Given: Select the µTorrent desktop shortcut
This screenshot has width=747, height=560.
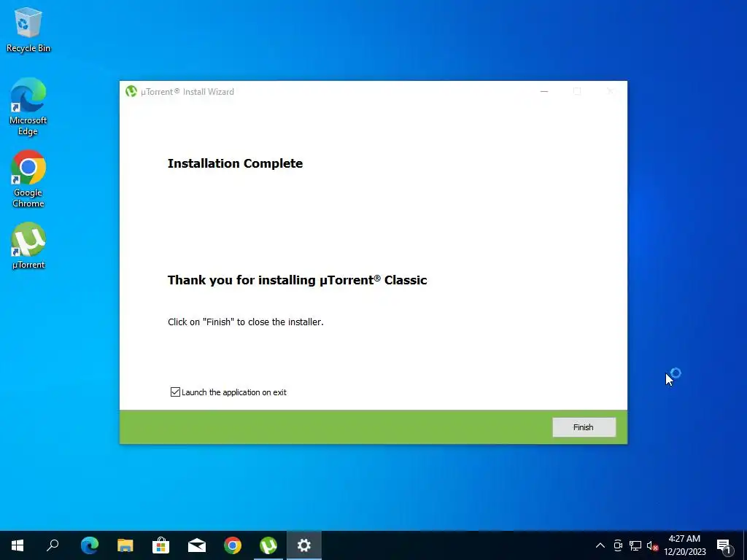Looking at the screenshot, I should tap(28, 246).
